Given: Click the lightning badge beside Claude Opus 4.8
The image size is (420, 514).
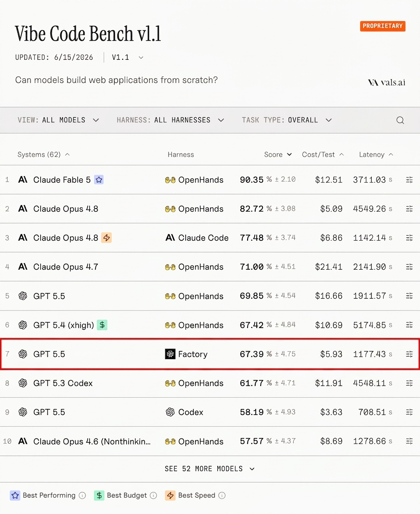Looking at the screenshot, I should (106, 238).
